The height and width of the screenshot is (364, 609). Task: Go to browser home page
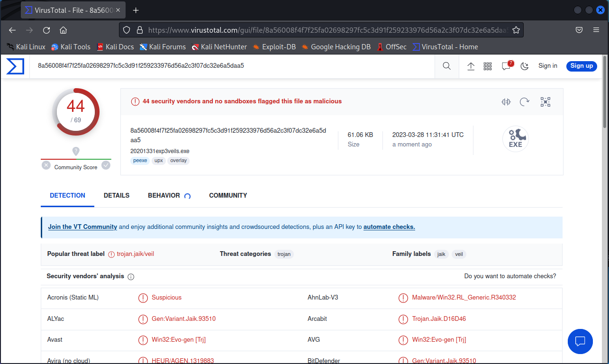pos(64,30)
